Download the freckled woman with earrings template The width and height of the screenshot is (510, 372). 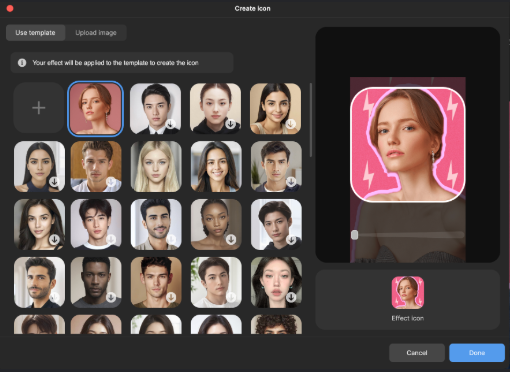point(291,297)
